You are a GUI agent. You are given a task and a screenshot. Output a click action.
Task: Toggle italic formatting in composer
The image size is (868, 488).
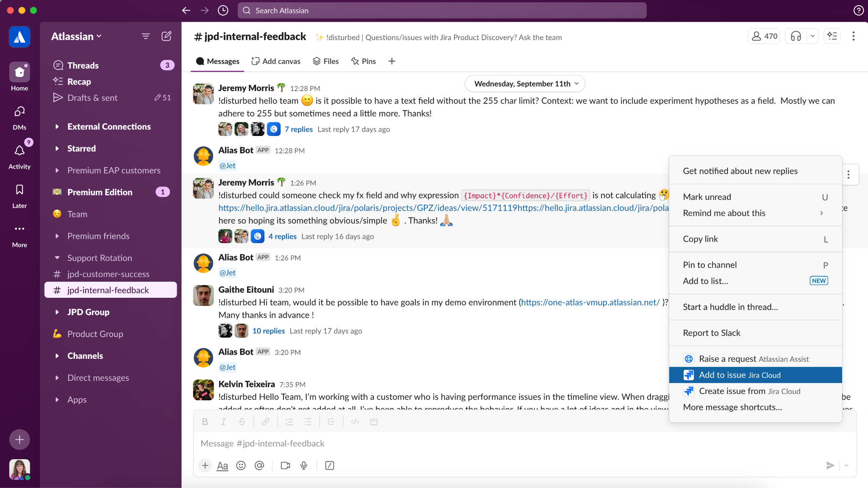pos(223,421)
